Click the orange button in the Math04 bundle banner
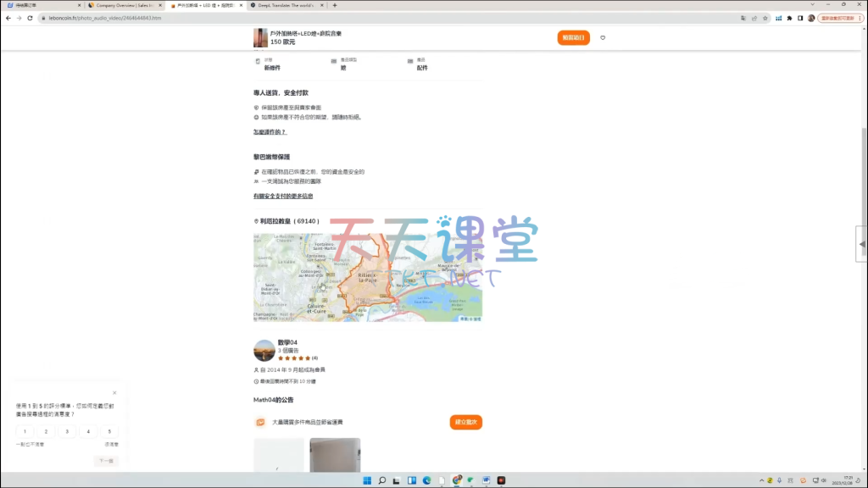This screenshot has height=488, width=868. click(465, 422)
